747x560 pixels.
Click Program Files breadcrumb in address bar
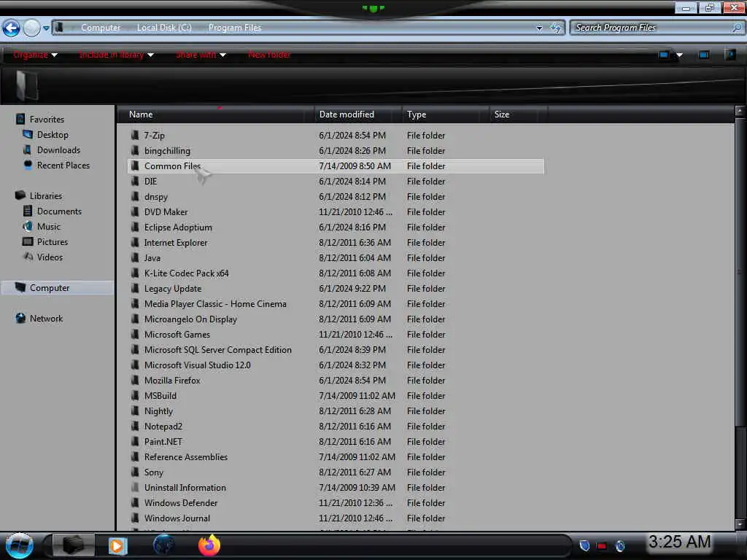click(x=235, y=28)
